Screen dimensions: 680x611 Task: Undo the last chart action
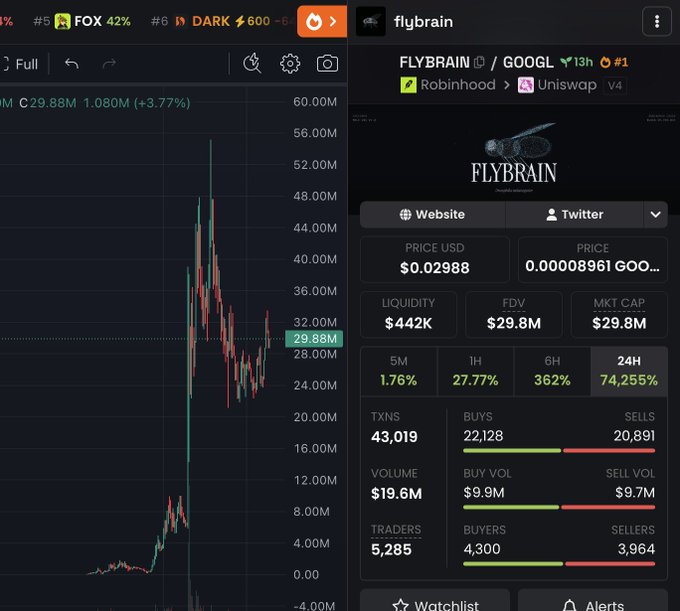(72, 64)
